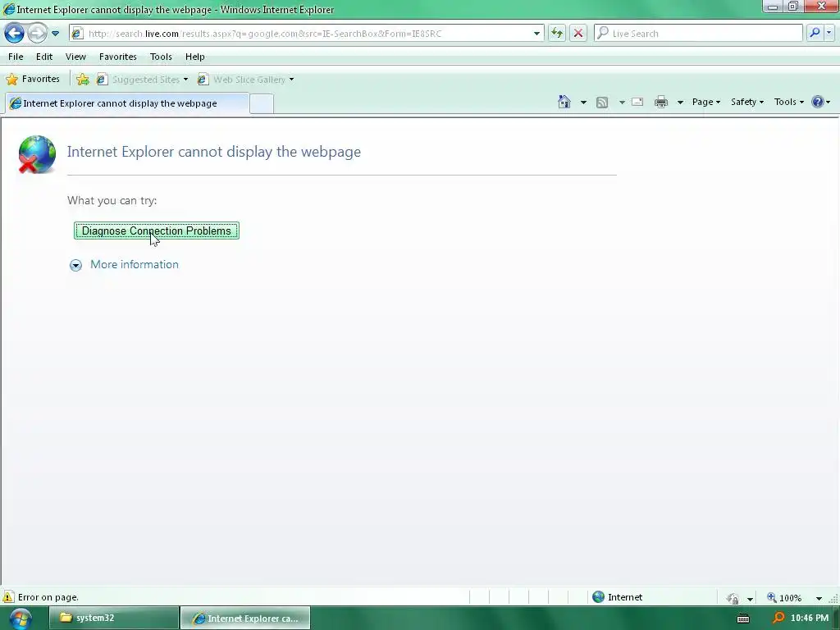Click the 'Error on page.' status text

[48, 597]
